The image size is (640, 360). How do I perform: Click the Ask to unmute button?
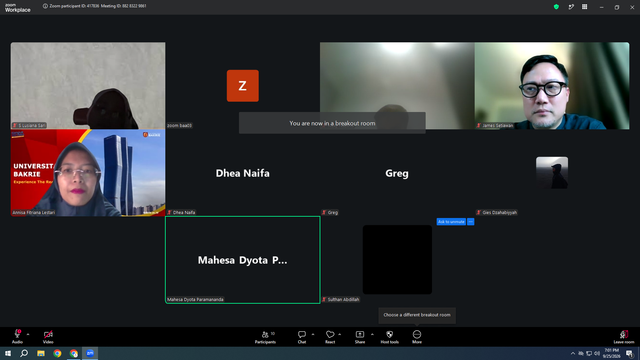[x=451, y=222]
